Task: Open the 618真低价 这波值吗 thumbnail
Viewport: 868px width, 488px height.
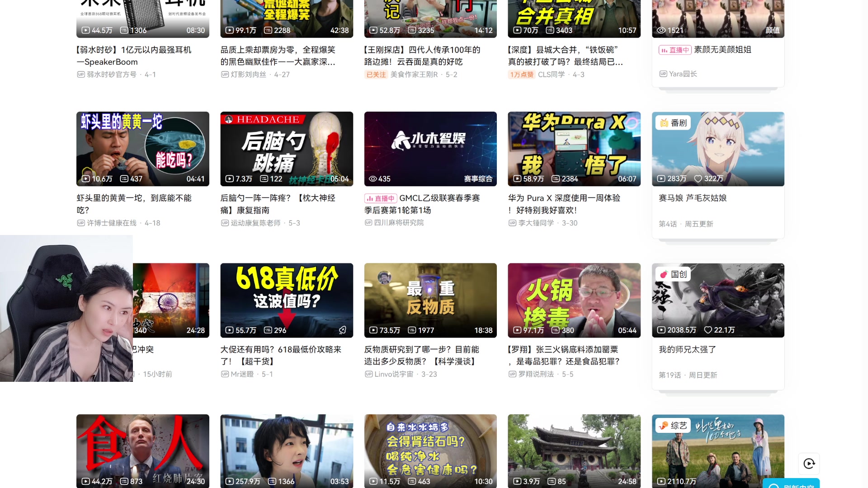Action: pyautogui.click(x=287, y=300)
